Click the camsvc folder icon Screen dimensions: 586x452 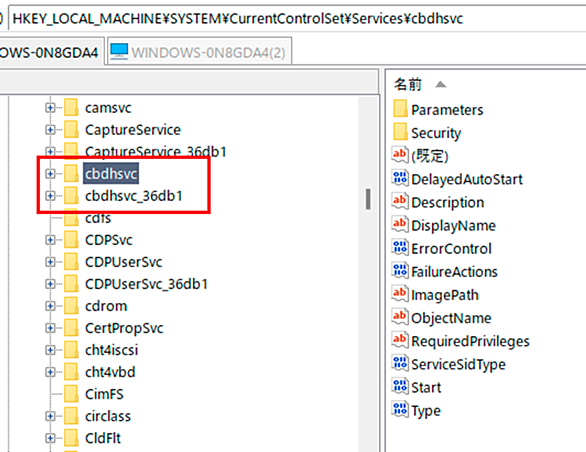click(71, 108)
